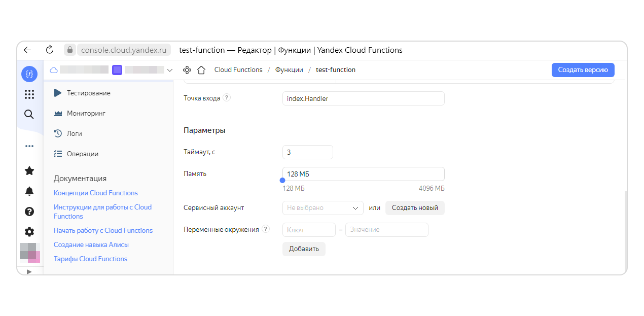Click the user avatar in the sidebar
The image size is (644, 316).
point(30,253)
